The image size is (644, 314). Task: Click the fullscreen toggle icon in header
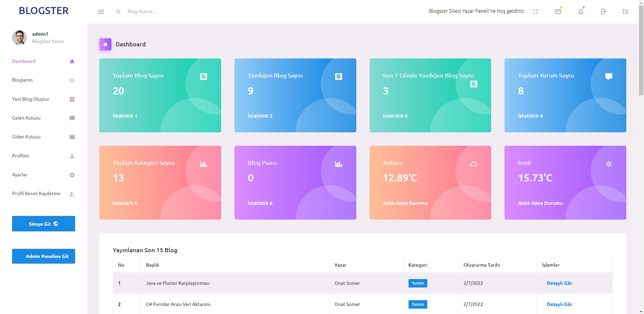tap(535, 12)
